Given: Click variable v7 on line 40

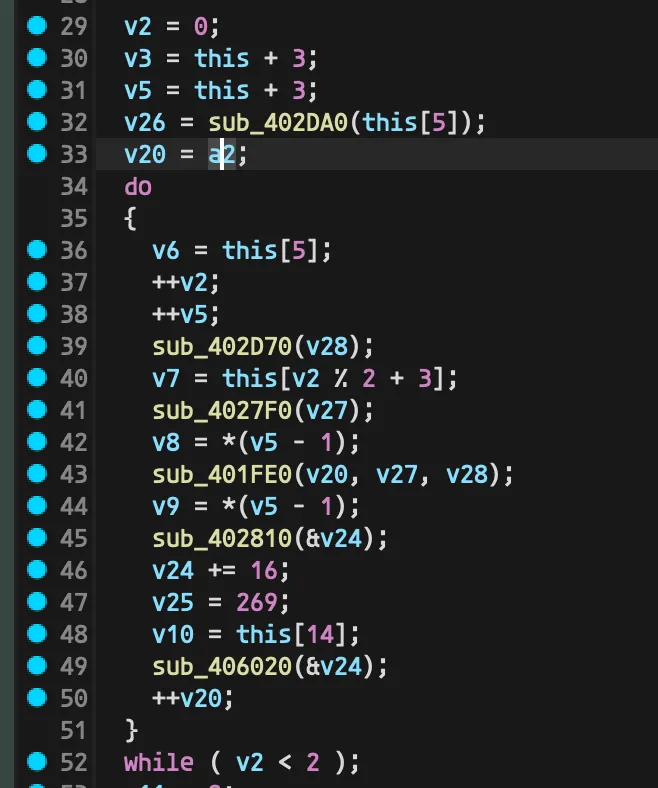Looking at the screenshot, I should click(165, 378).
